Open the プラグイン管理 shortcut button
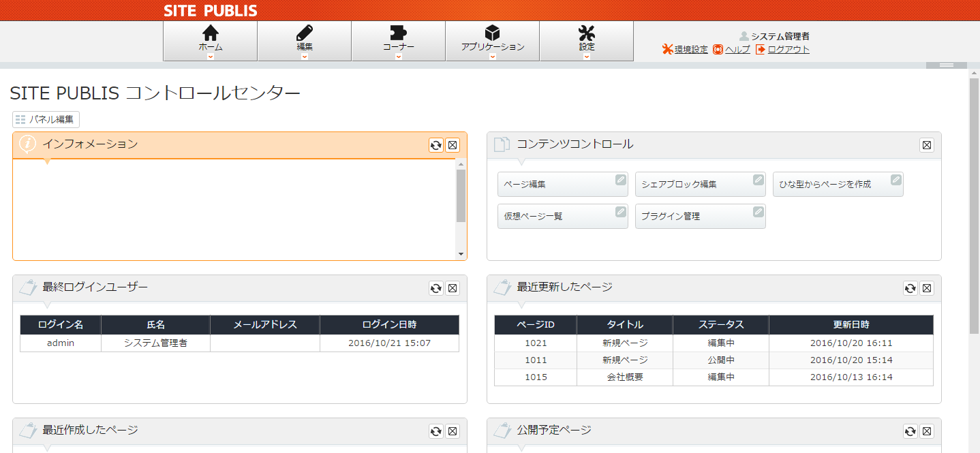This screenshot has width=980, height=453. coord(701,216)
